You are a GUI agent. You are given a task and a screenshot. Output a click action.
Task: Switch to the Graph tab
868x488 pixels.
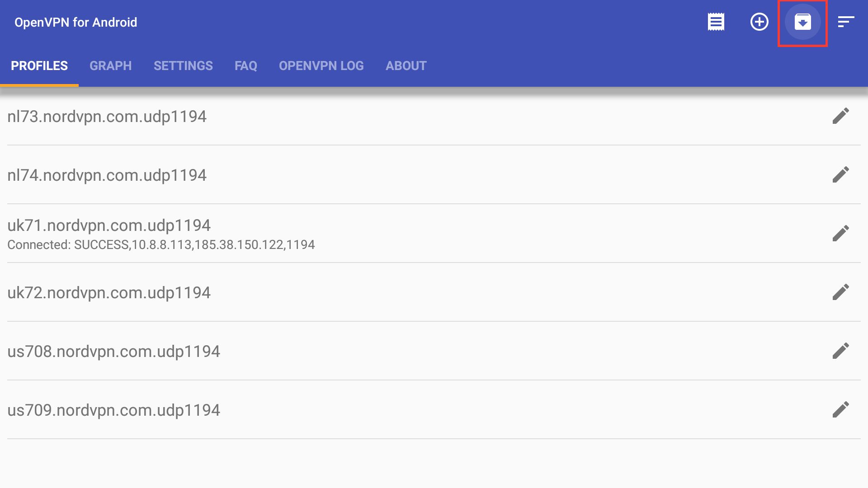click(x=111, y=66)
